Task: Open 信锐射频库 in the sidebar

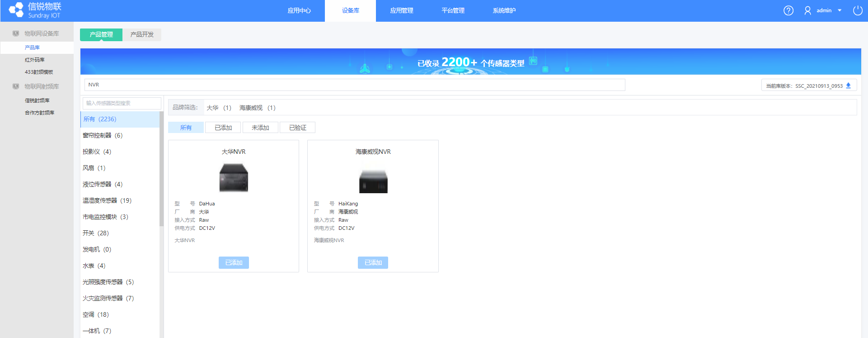Action: [x=37, y=100]
